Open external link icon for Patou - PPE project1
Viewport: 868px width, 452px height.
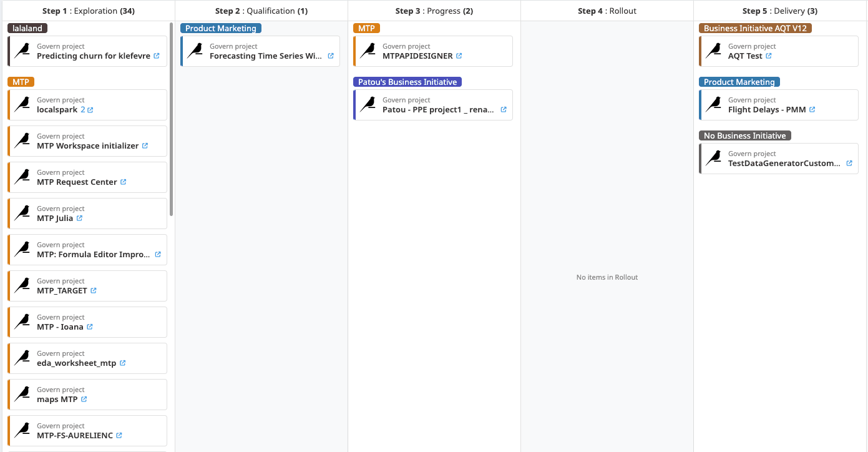click(x=504, y=110)
